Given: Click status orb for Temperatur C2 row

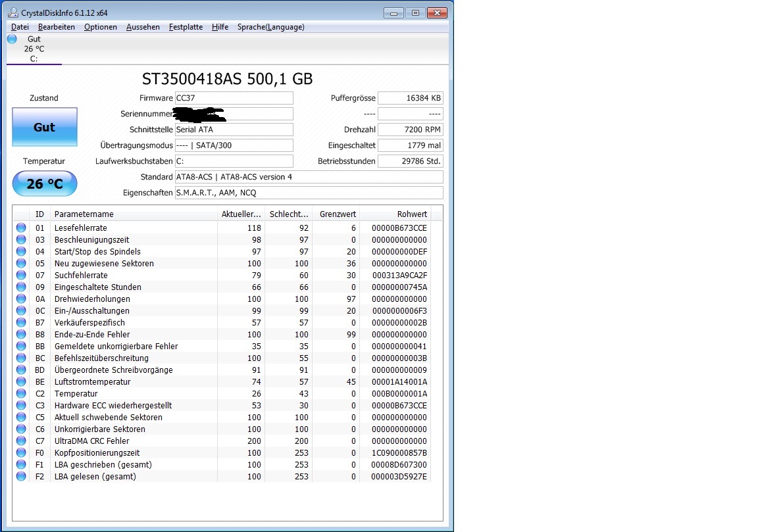Looking at the screenshot, I should pos(21,393).
